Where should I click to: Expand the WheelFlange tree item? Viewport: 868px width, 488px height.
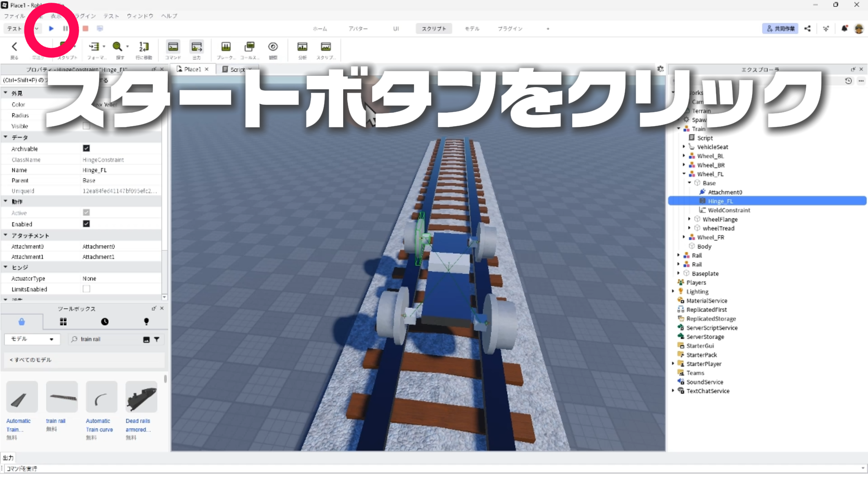click(x=689, y=219)
